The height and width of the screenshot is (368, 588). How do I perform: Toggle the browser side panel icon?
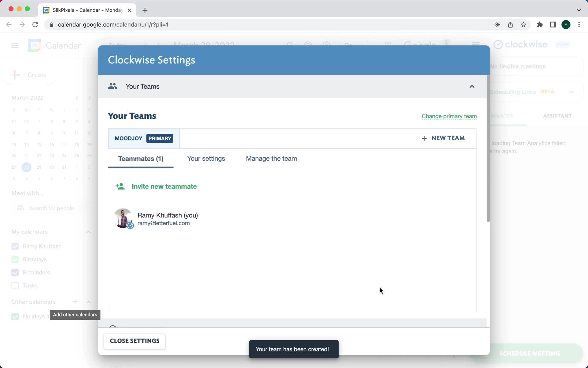coord(553,25)
